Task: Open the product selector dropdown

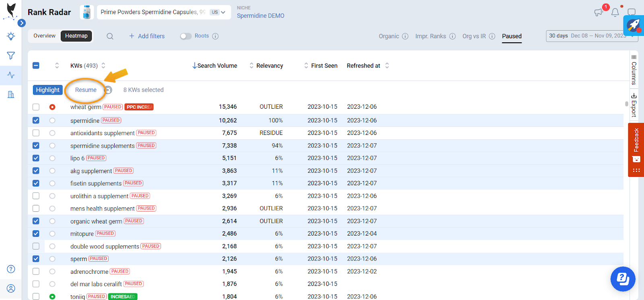Action: 163,12
